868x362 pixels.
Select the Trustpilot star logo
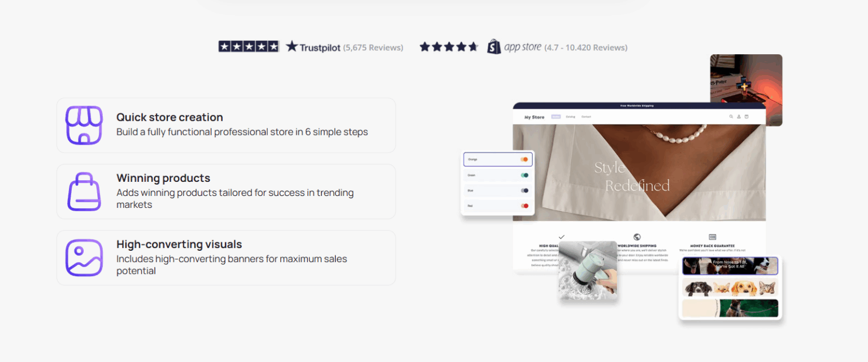(x=292, y=46)
